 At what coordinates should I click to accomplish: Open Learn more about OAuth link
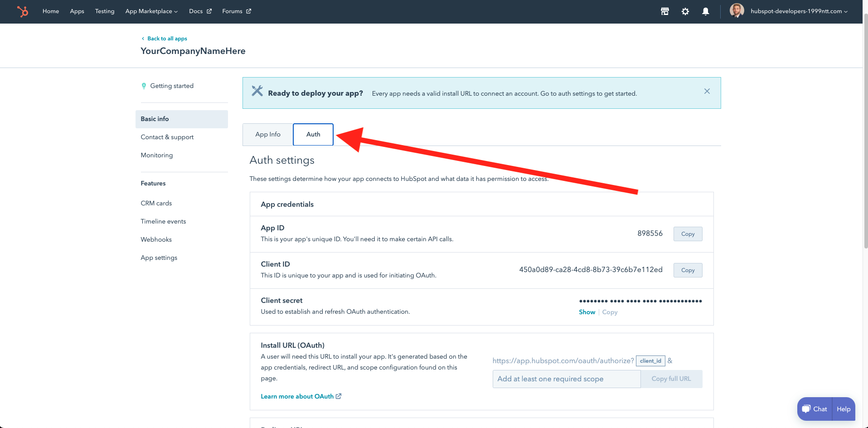[297, 396]
